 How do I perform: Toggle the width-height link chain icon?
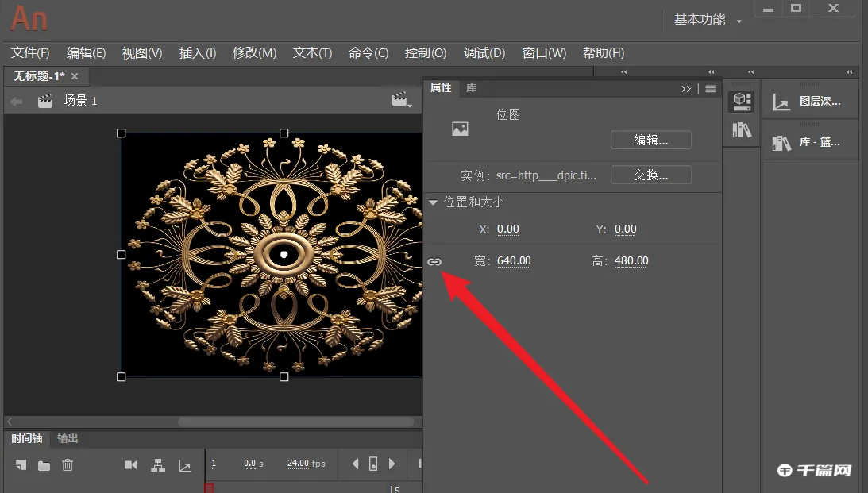(x=434, y=260)
